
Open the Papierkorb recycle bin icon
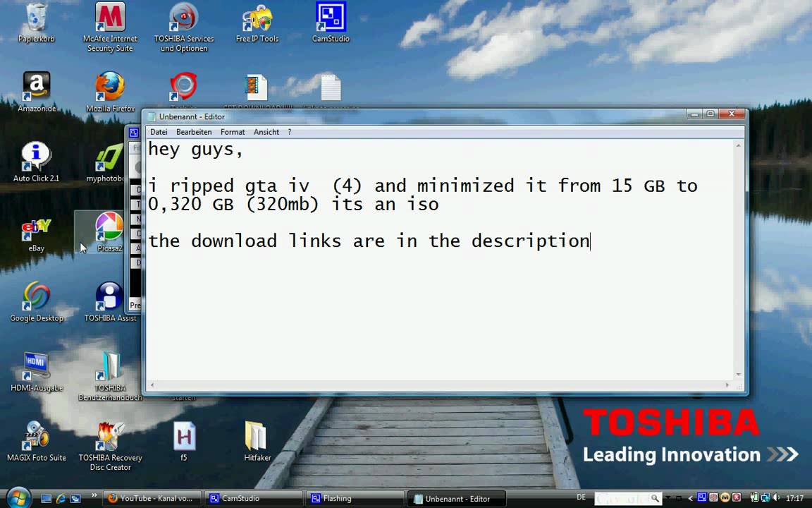pos(36,23)
